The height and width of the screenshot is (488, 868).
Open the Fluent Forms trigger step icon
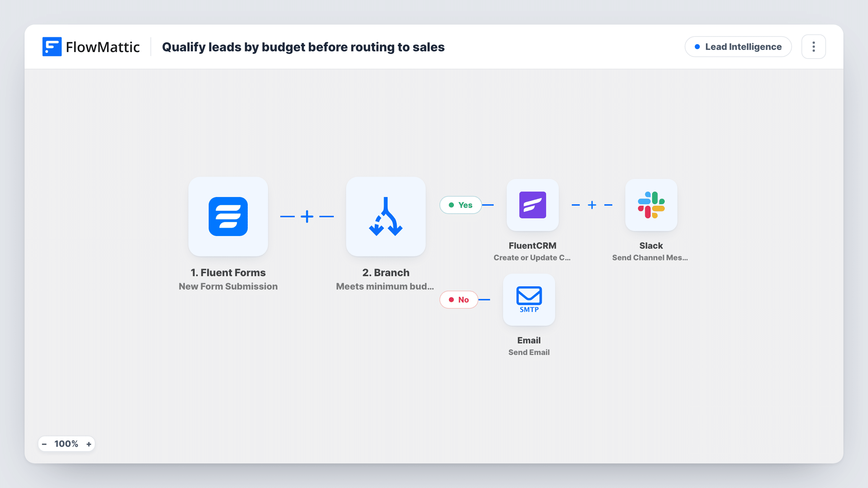coord(228,217)
